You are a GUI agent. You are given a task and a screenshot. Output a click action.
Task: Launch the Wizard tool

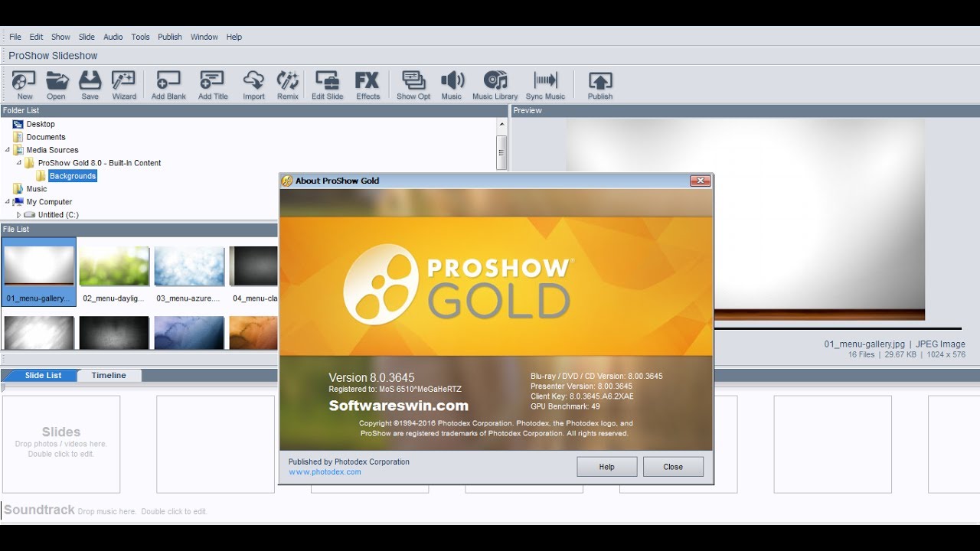point(123,85)
